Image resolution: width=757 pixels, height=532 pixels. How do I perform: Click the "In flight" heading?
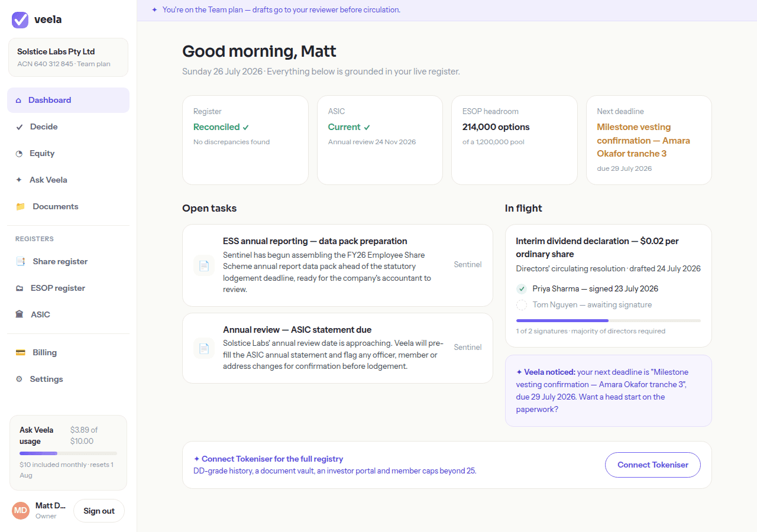[523, 209]
